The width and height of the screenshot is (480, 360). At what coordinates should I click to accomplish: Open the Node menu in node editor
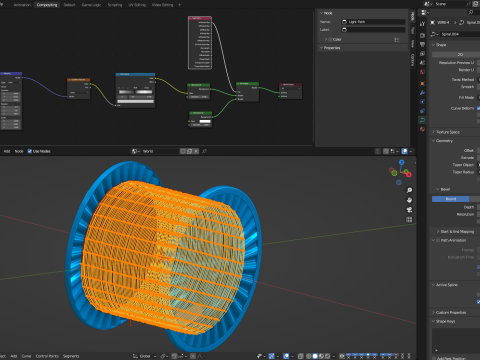[19, 151]
